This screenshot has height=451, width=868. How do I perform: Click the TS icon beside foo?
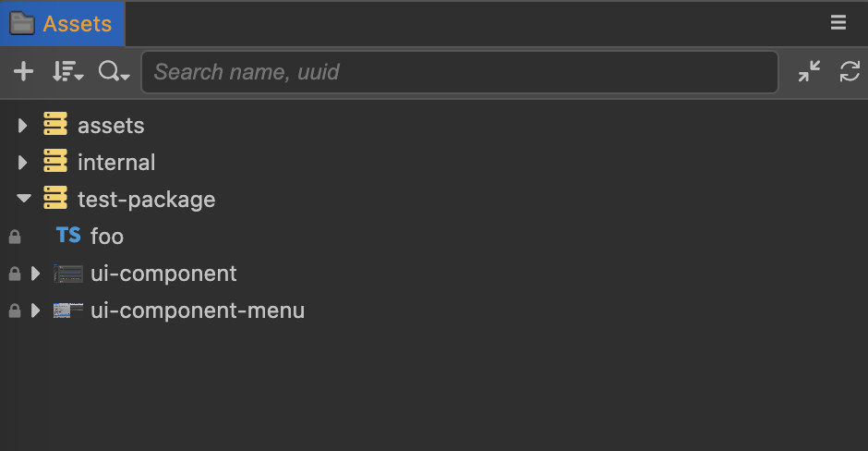pyautogui.click(x=68, y=236)
